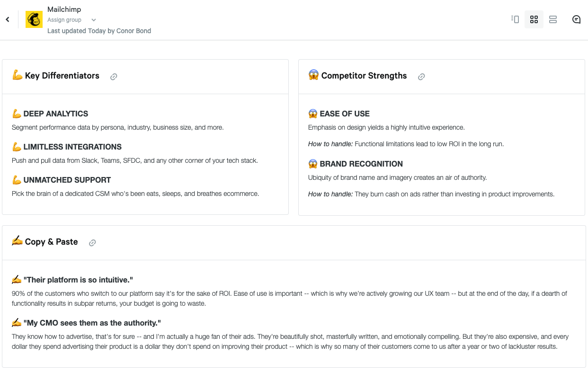
Task: Select the grid layout view
Action: point(534,19)
